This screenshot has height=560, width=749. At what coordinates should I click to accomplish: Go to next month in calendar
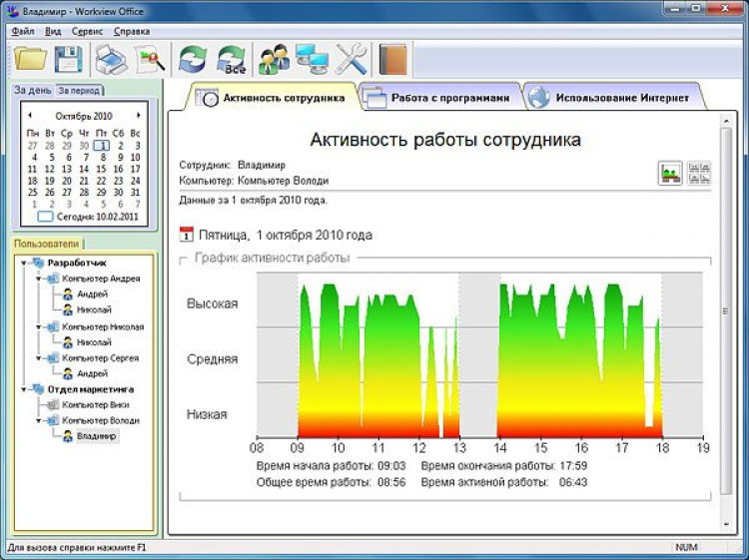(x=139, y=115)
